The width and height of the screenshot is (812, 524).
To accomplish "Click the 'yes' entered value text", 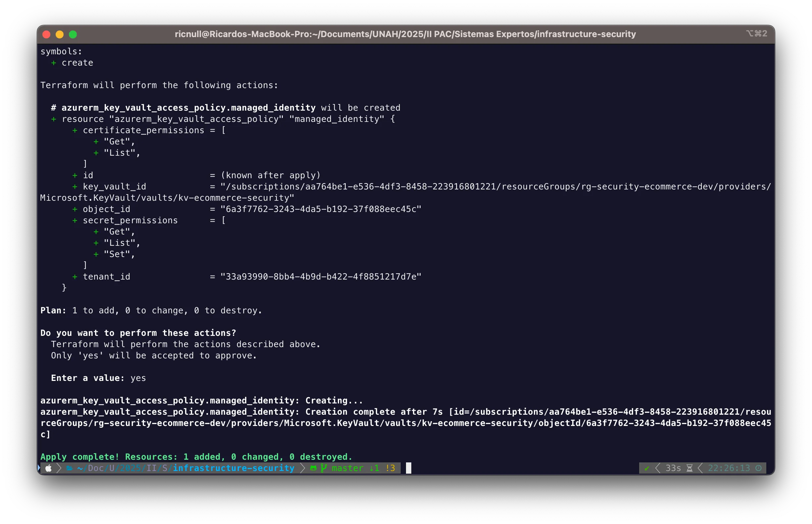I will click(138, 378).
